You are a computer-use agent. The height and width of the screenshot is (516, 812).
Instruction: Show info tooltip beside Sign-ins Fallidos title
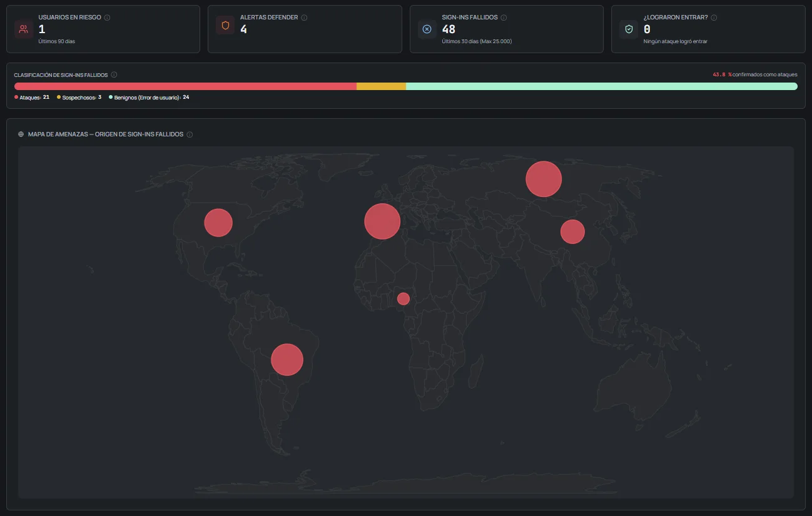tap(504, 18)
